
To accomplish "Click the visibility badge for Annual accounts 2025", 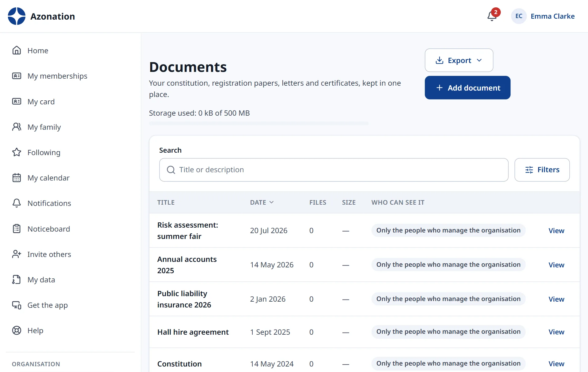I will pos(448,265).
